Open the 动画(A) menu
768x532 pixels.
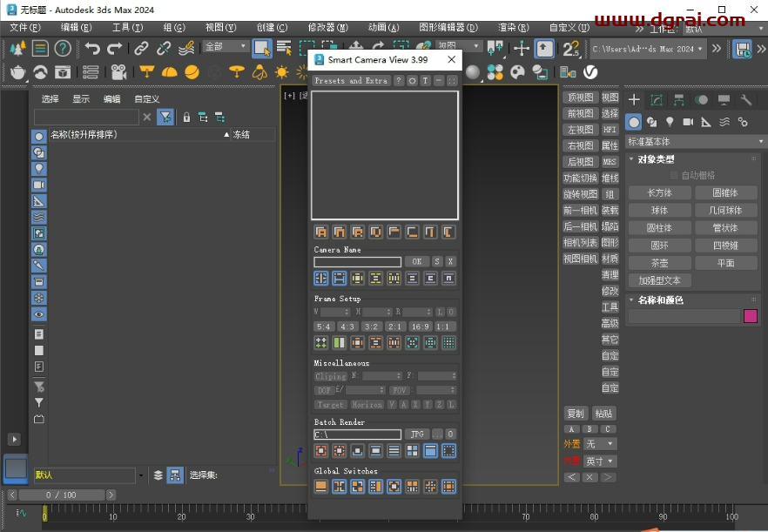tap(383, 28)
